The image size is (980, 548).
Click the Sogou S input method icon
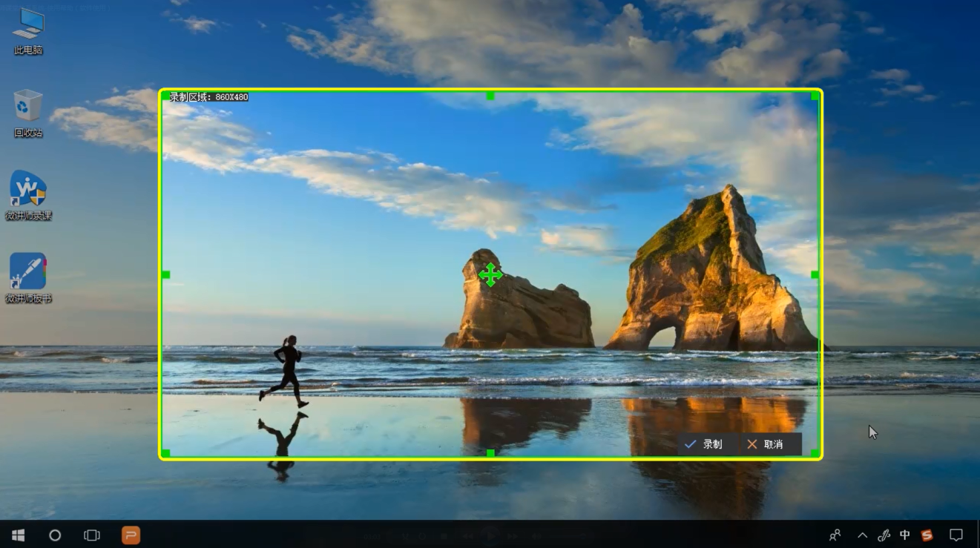pyautogui.click(x=927, y=535)
